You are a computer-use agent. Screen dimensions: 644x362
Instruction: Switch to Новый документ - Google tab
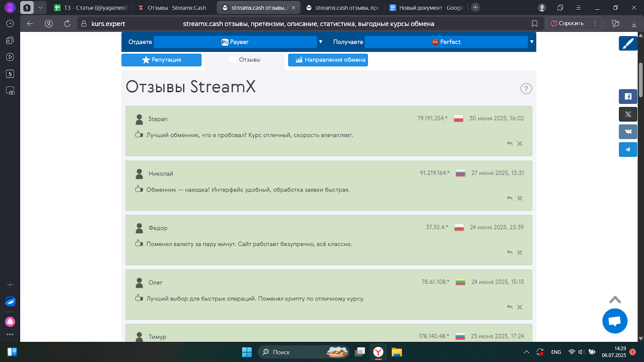427,8
